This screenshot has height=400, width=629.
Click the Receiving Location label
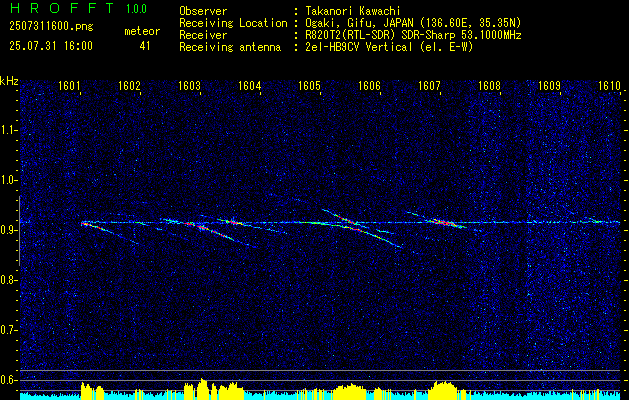tap(233, 23)
